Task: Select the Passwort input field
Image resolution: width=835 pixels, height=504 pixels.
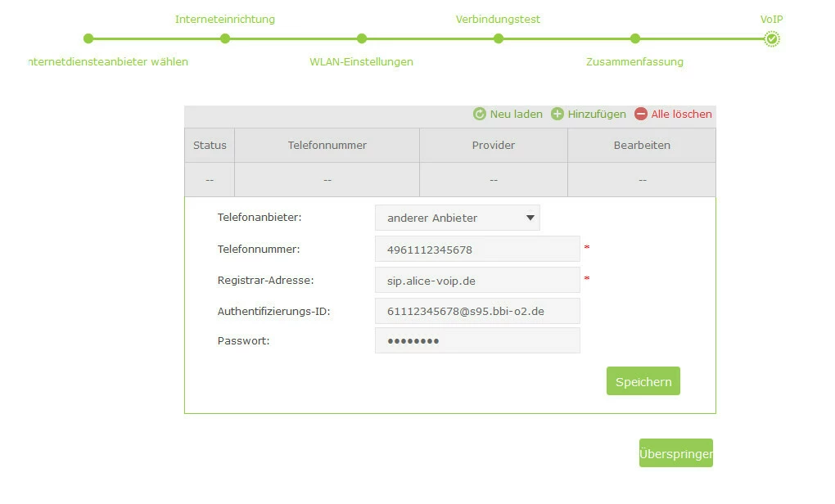Action: point(477,340)
